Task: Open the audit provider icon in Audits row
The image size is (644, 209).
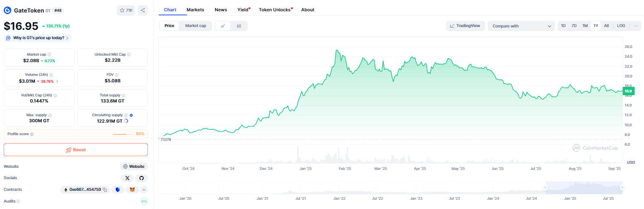Action: tap(144, 201)
